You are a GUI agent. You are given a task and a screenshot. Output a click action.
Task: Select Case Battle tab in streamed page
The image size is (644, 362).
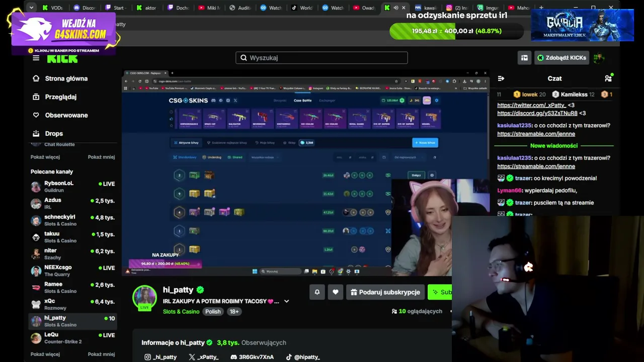tap(303, 101)
